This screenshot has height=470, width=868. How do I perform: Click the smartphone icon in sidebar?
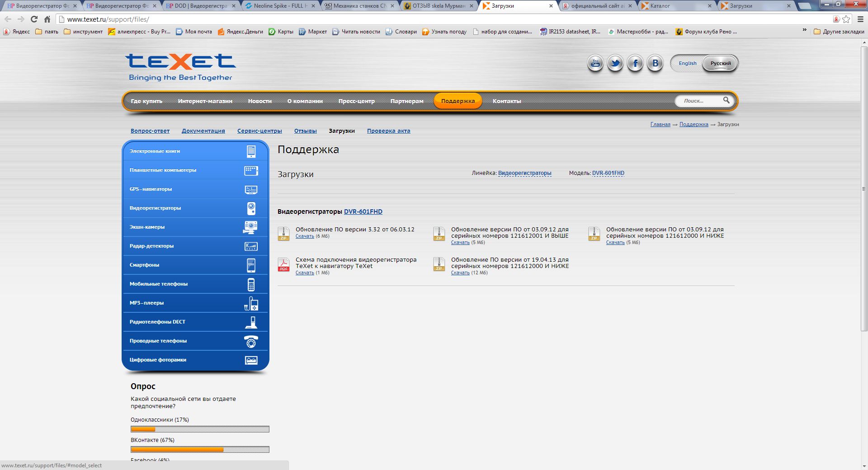pyautogui.click(x=251, y=265)
